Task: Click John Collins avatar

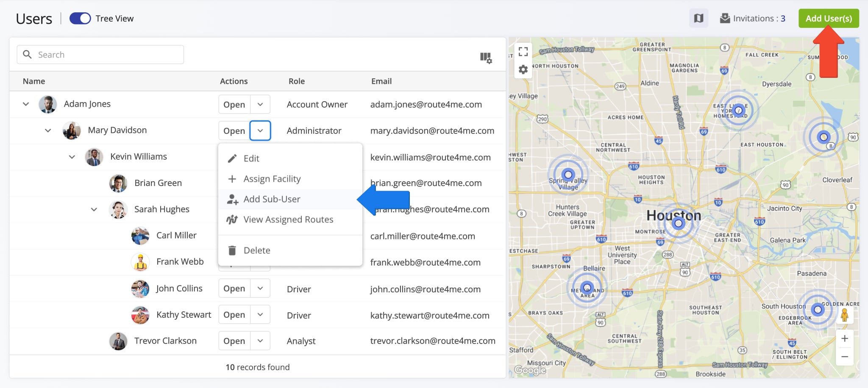Action: point(140,288)
